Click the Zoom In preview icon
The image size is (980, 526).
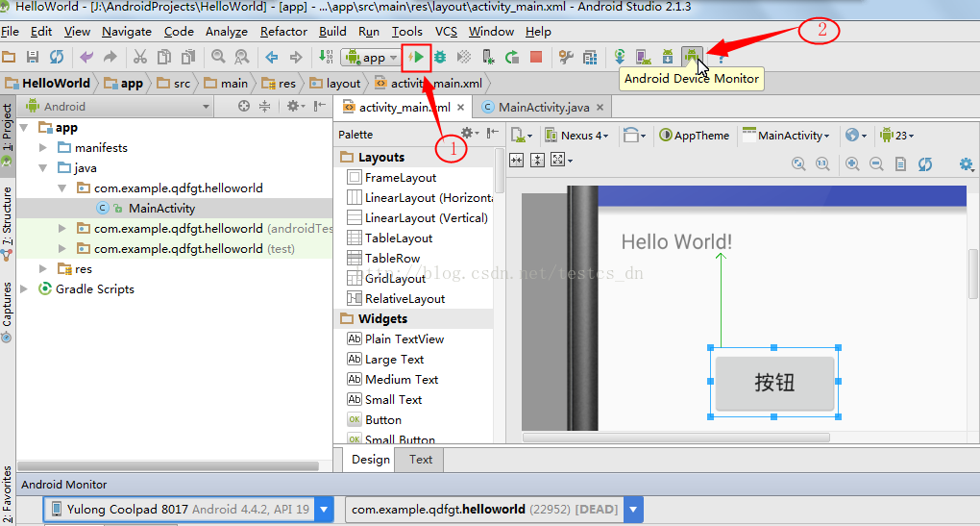pos(852,163)
